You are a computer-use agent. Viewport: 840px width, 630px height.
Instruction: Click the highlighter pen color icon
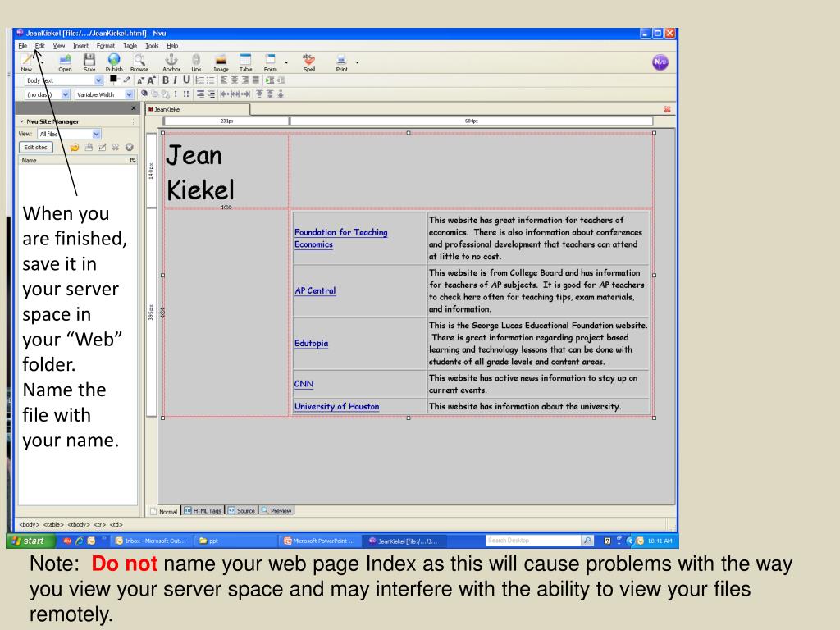(x=126, y=80)
